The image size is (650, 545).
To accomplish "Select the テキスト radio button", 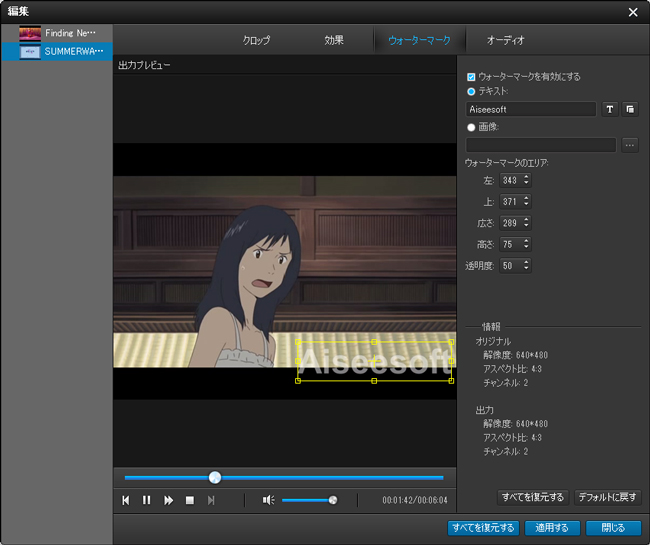I will pyautogui.click(x=472, y=91).
